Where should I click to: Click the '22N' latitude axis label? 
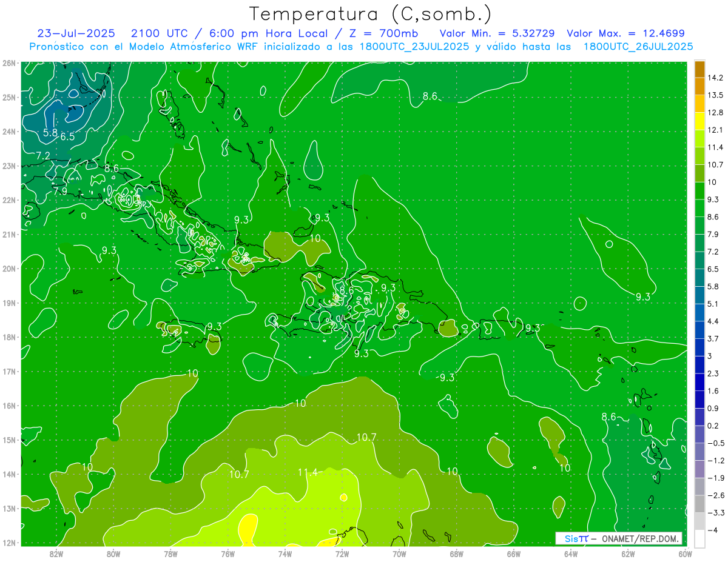(x=9, y=200)
